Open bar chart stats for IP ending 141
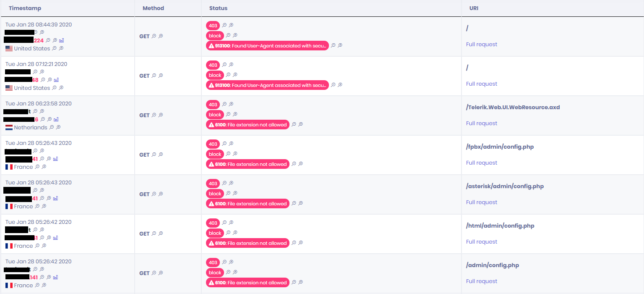644x294 pixels. click(55, 277)
